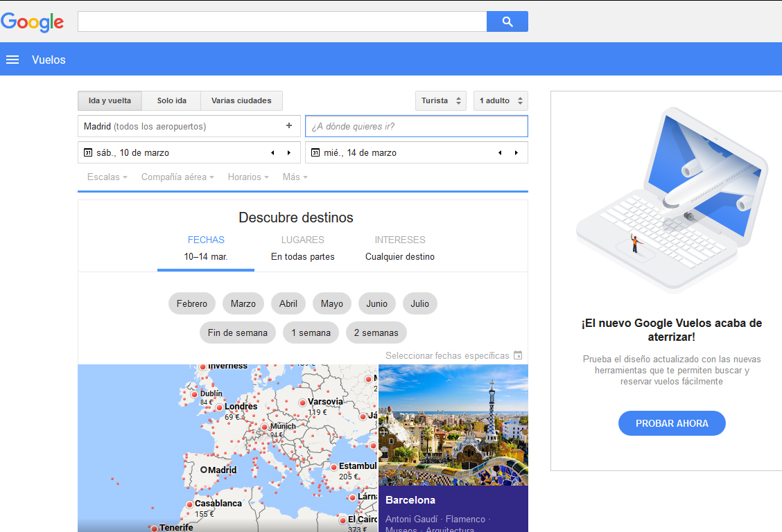
Task: Open the Compañía aérea filter
Action: coord(177,177)
